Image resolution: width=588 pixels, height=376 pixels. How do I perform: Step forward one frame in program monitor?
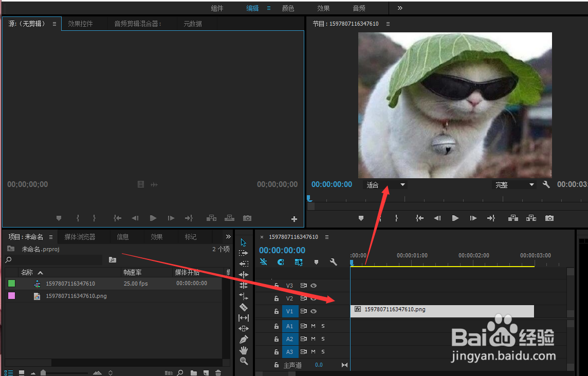pyautogui.click(x=473, y=218)
